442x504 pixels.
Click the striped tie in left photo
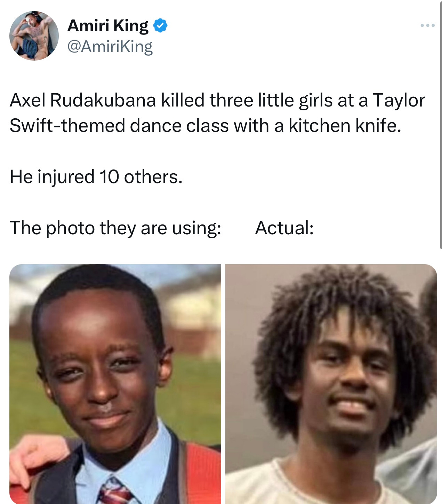115,491
